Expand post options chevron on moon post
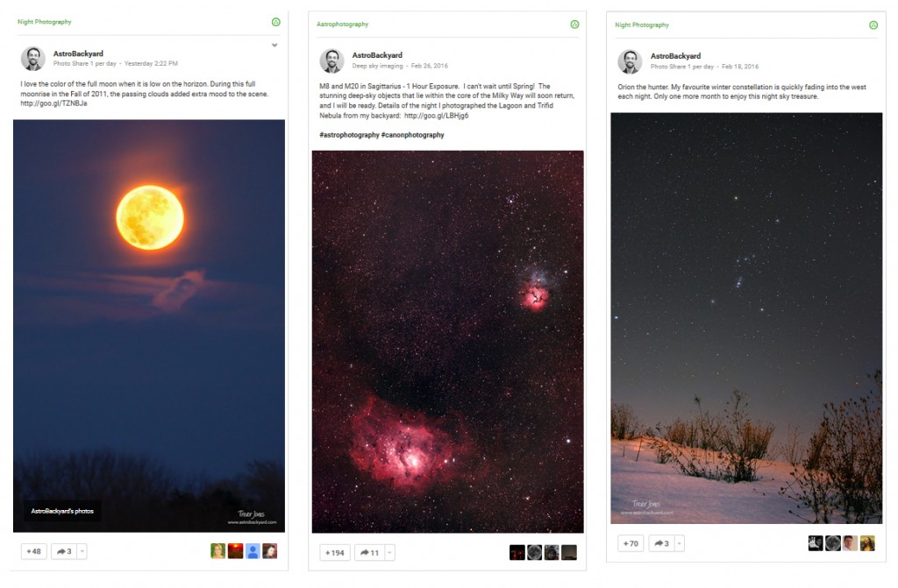This screenshot has width=898, height=588. click(x=274, y=45)
